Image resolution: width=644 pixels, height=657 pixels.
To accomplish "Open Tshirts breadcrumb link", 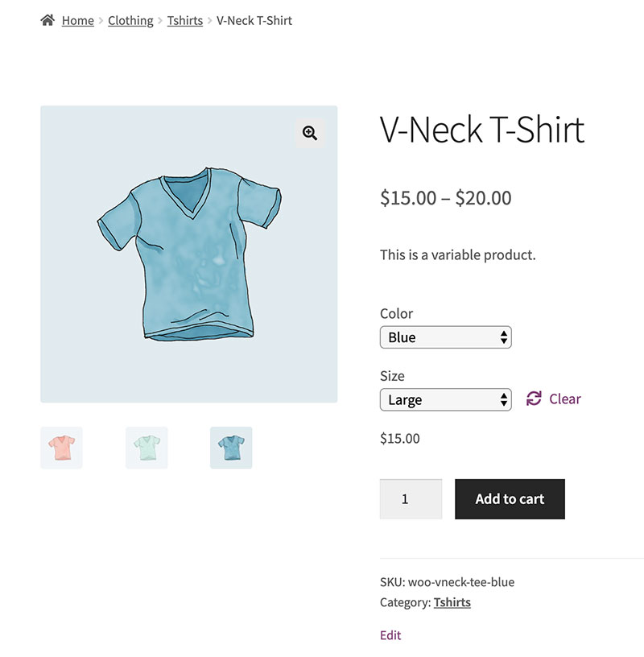I will 185,21.
